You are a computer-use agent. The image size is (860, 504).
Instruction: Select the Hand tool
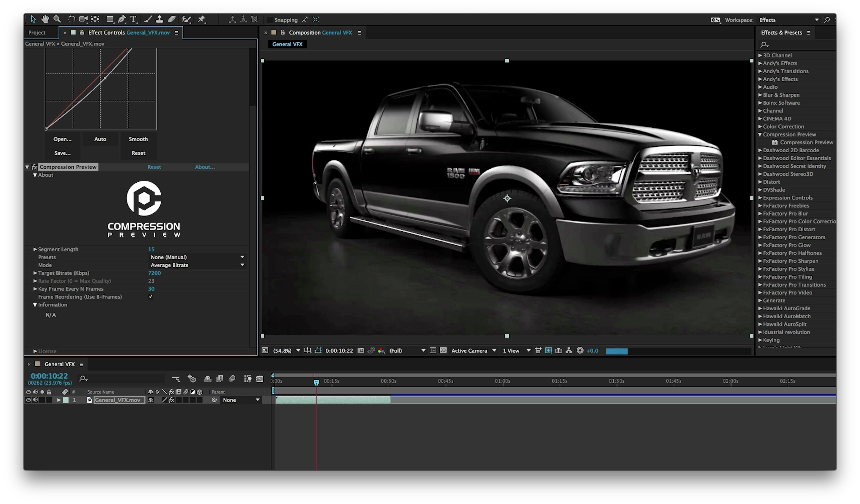45,19
